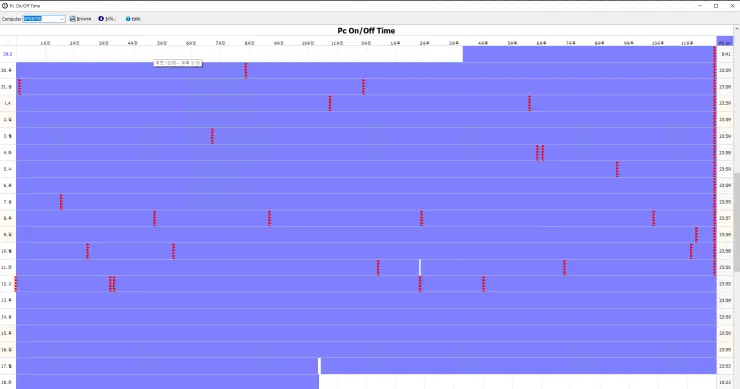740x389 pixels.
Task: Select the red marker in row 3
Action: coord(212,136)
